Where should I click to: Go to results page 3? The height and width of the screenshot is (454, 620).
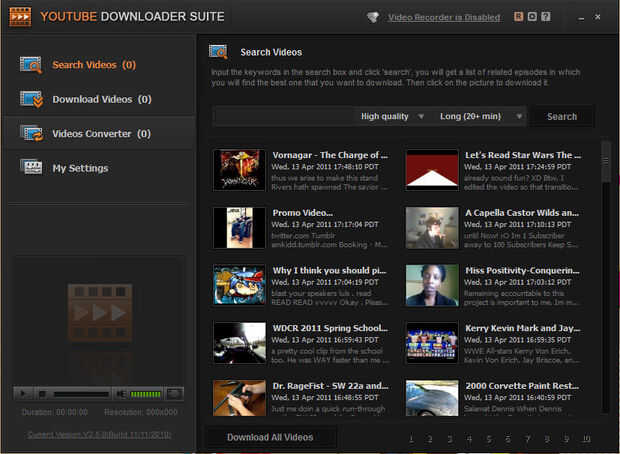(x=450, y=439)
